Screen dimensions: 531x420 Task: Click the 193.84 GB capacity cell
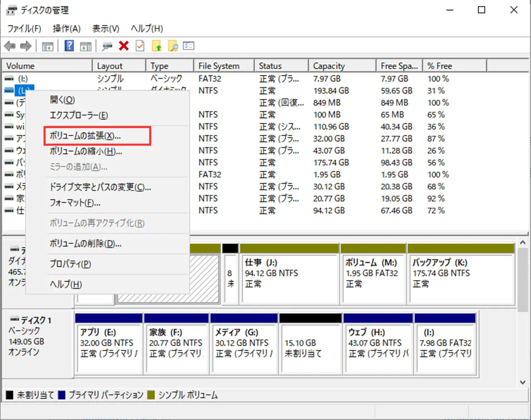click(331, 90)
